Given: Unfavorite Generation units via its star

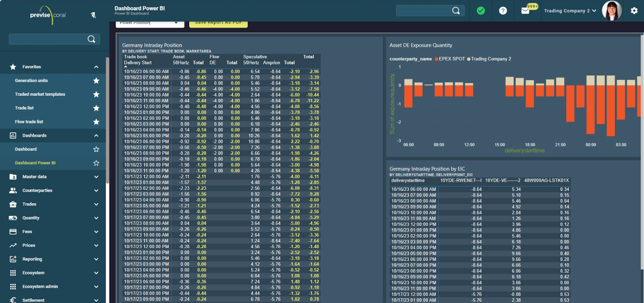Looking at the screenshot, I should coord(96,81).
